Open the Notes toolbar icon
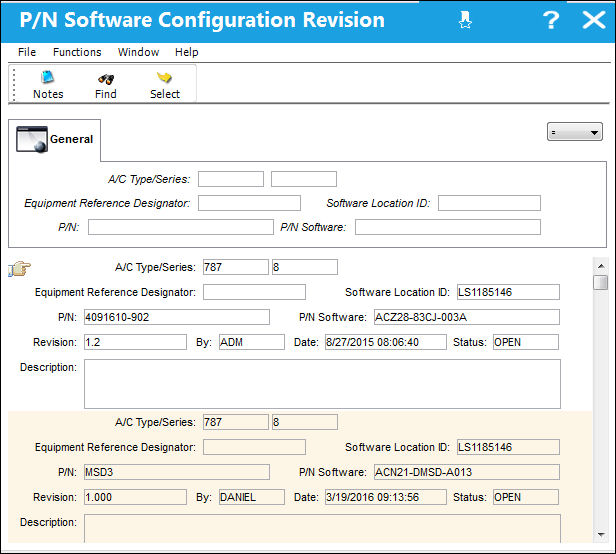This screenshot has width=616, height=554. pos(48,77)
